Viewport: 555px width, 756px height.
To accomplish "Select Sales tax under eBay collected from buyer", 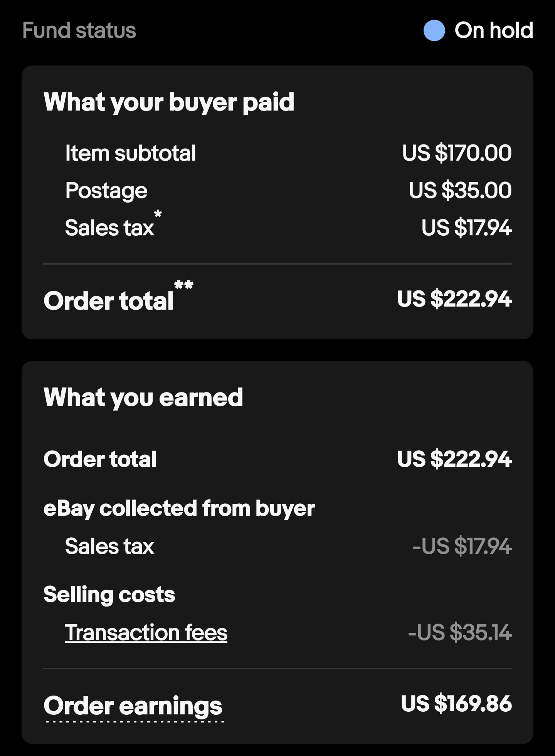I will [109, 546].
